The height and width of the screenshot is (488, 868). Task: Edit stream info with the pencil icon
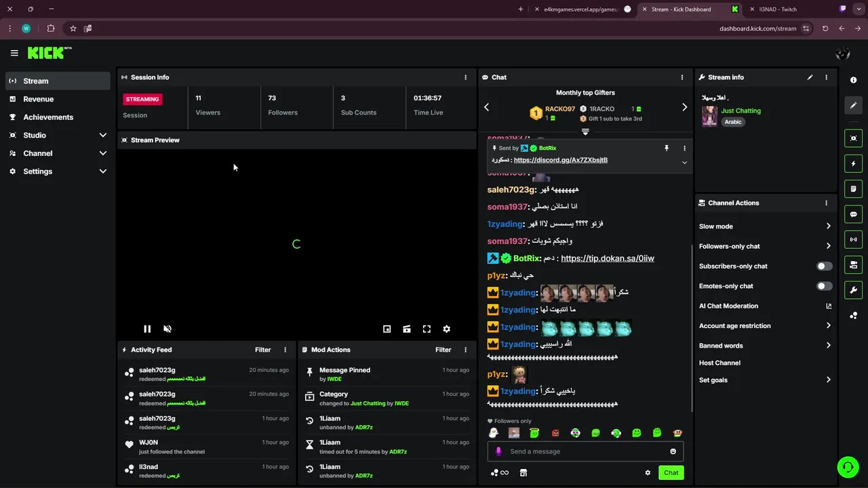[x=810, y=77]
